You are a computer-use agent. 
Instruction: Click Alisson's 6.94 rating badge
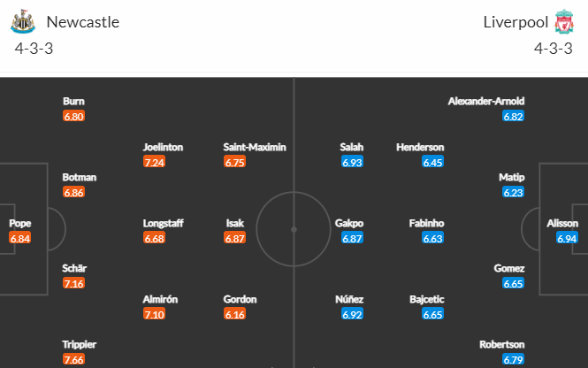[x=567, y=238]
